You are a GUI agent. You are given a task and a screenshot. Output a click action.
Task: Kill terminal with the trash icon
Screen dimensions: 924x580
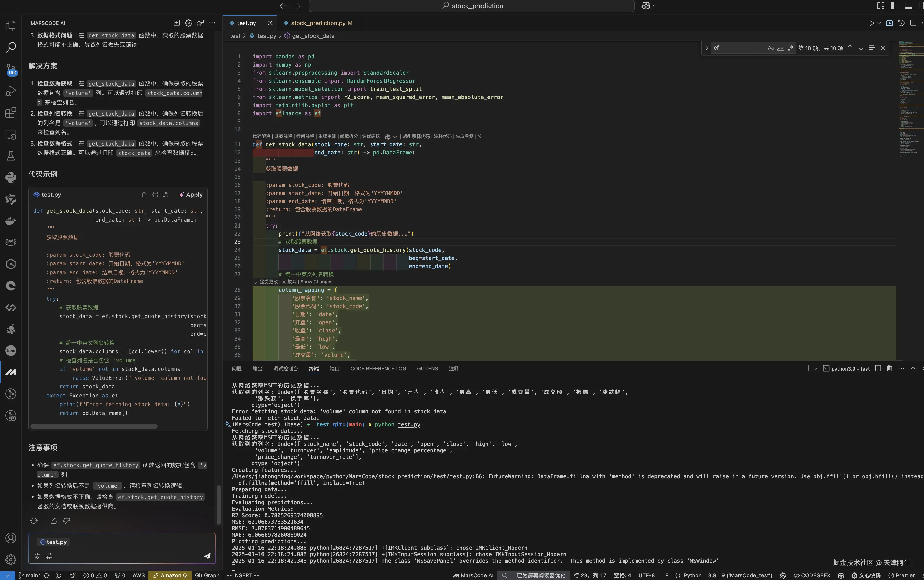[889, 368]
